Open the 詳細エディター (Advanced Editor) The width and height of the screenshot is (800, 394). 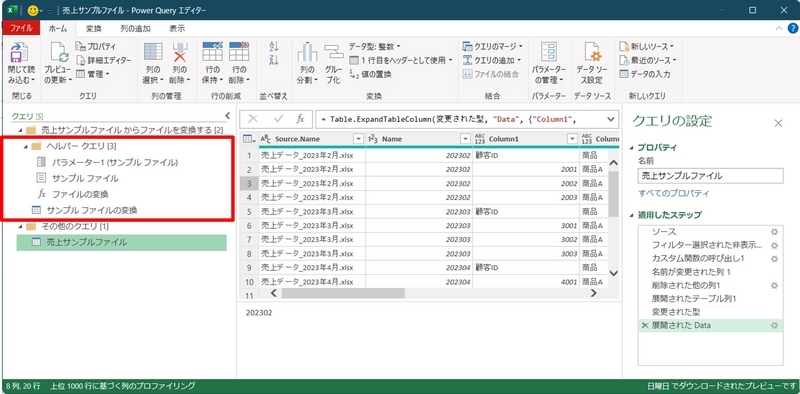tap(104, 60)
